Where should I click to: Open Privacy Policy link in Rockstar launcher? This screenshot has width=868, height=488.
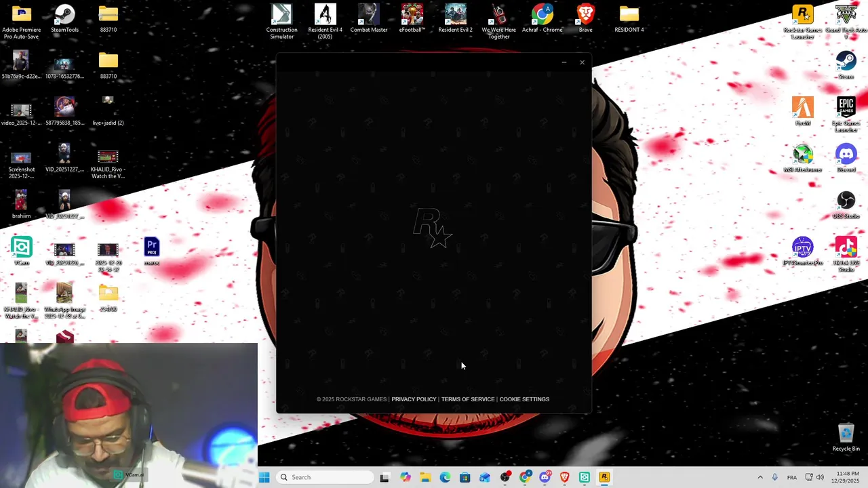tap(414, 399)
